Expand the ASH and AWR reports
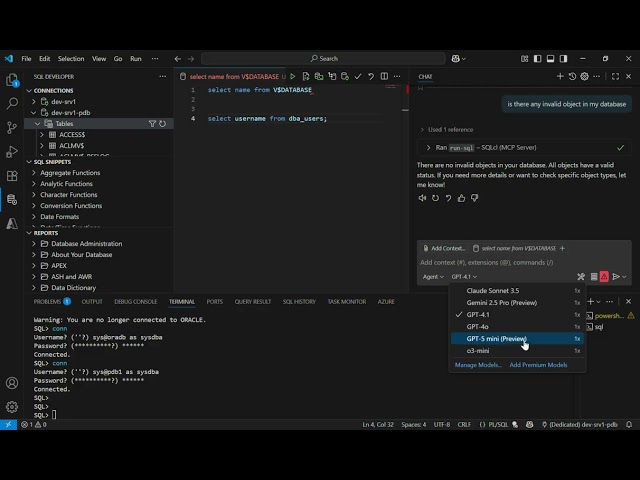 click(34, 277)
